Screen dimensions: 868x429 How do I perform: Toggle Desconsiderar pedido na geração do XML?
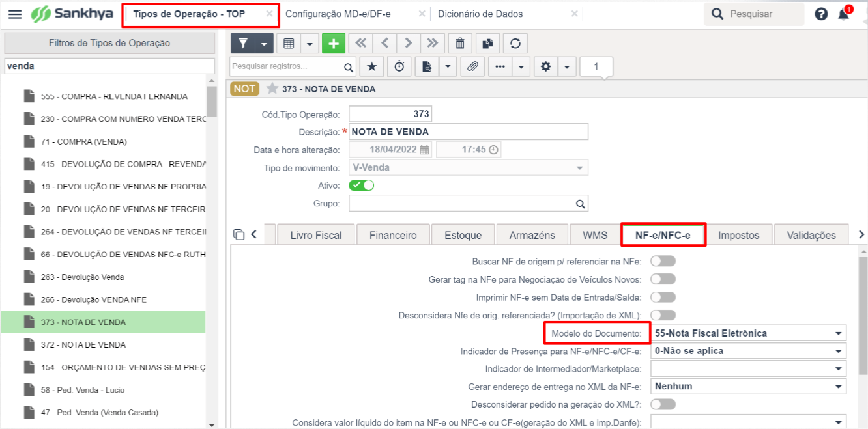coord(663,404)
